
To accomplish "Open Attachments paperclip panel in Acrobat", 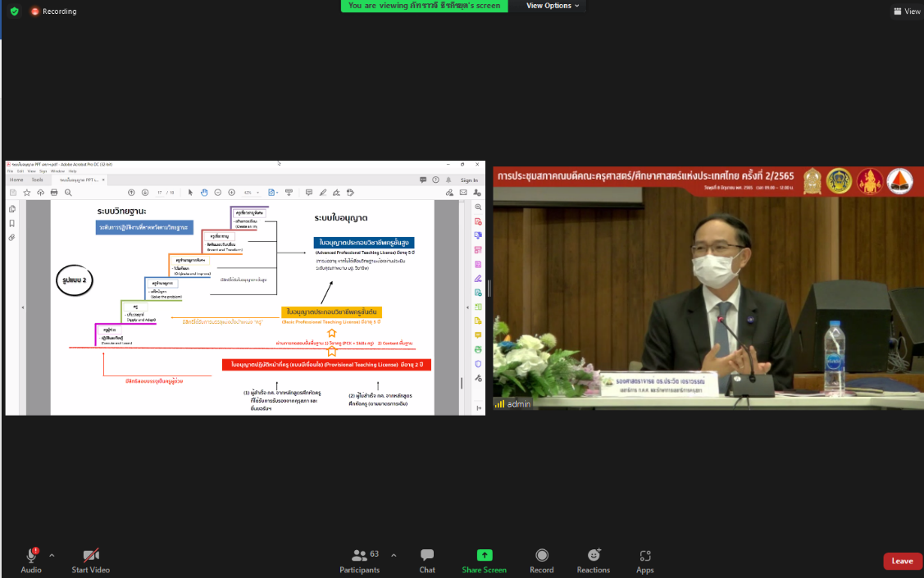I will click(x=11, y=238).
